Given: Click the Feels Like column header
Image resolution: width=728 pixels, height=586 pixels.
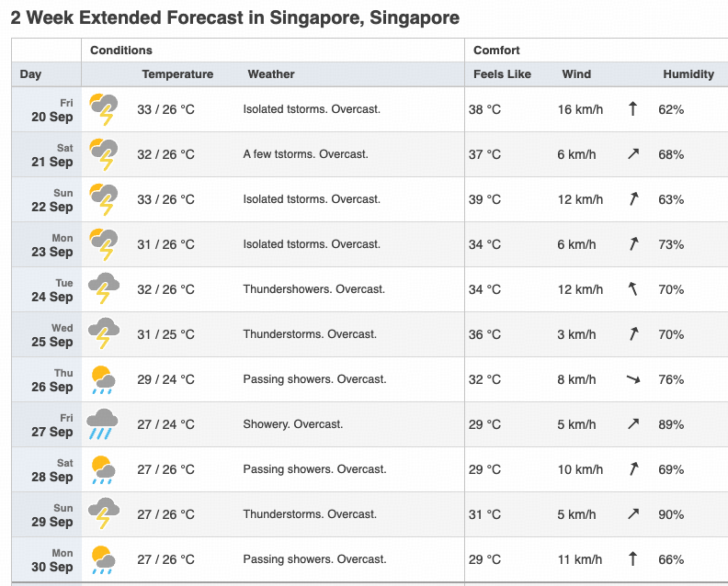Looking at the screenshot, I should pos(502,74).
